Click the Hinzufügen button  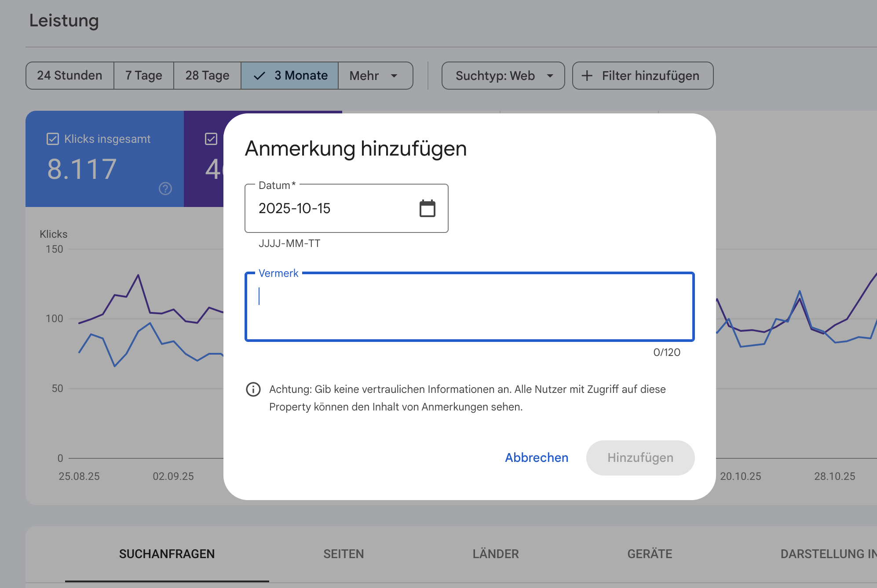click(x=640, y=457)
